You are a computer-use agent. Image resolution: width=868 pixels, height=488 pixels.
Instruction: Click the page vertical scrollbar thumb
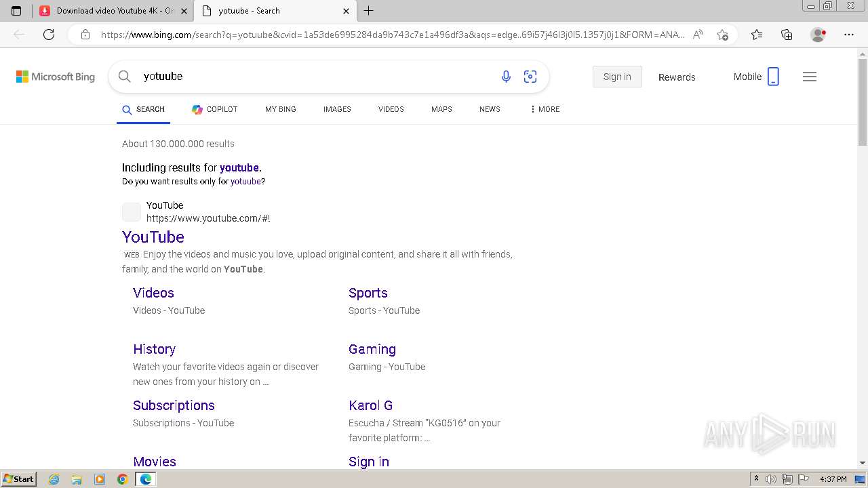[863, 102]
